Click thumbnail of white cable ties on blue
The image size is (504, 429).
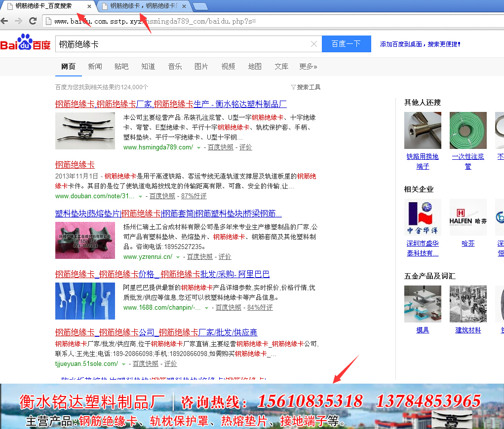click(85, 301)
